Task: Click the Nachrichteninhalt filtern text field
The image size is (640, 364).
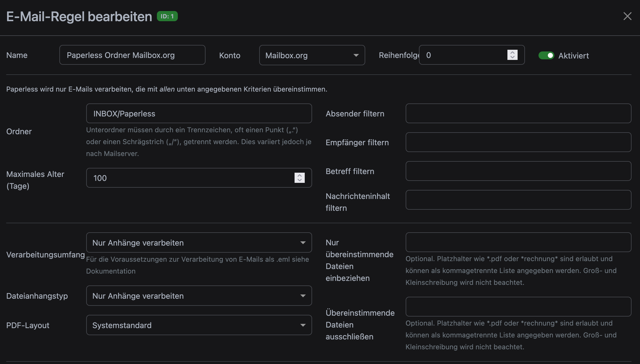Action: [518, 200]
